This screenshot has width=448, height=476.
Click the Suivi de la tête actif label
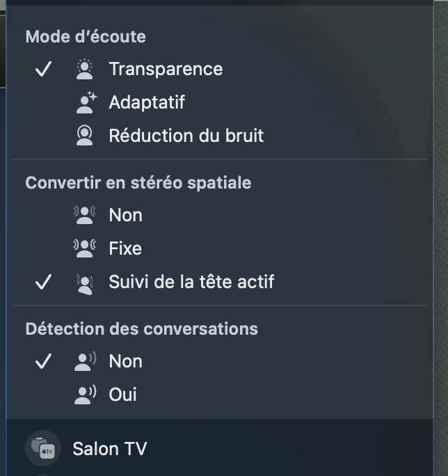(191, 282)
